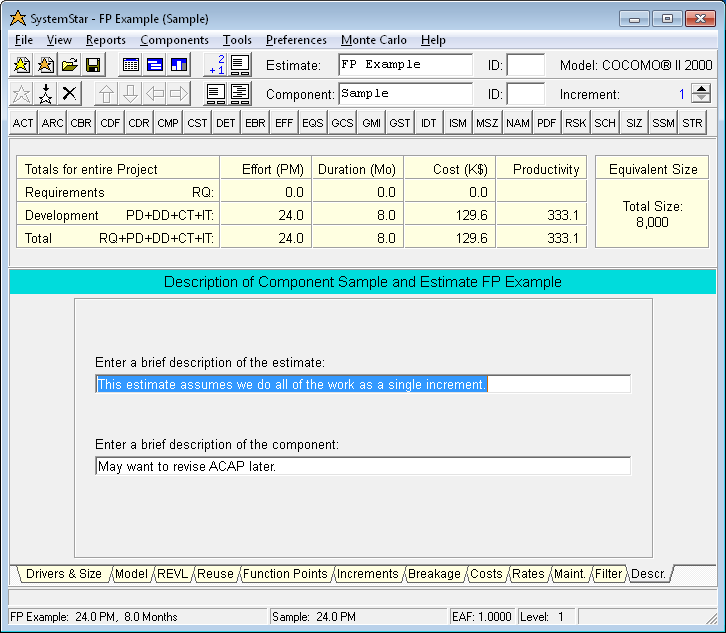Click the orange star document icon
726x633 pixels.
point(45,65)
